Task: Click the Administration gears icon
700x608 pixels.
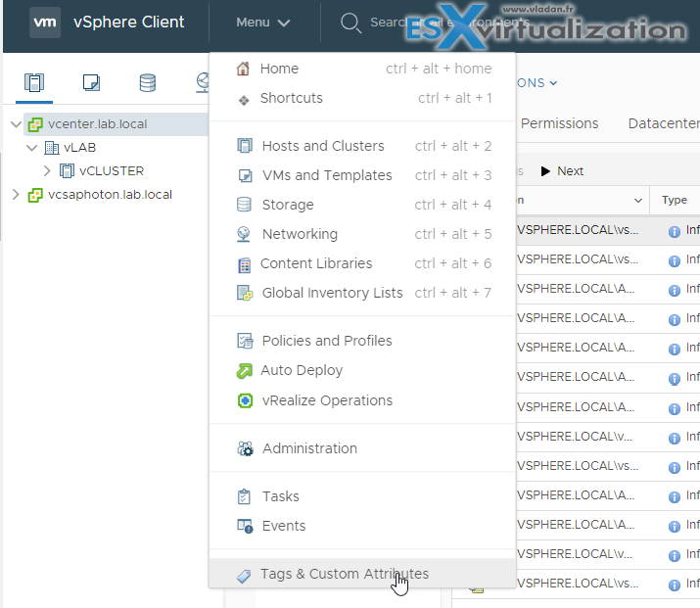Action: pyautogui.click(x=245, y=448)
